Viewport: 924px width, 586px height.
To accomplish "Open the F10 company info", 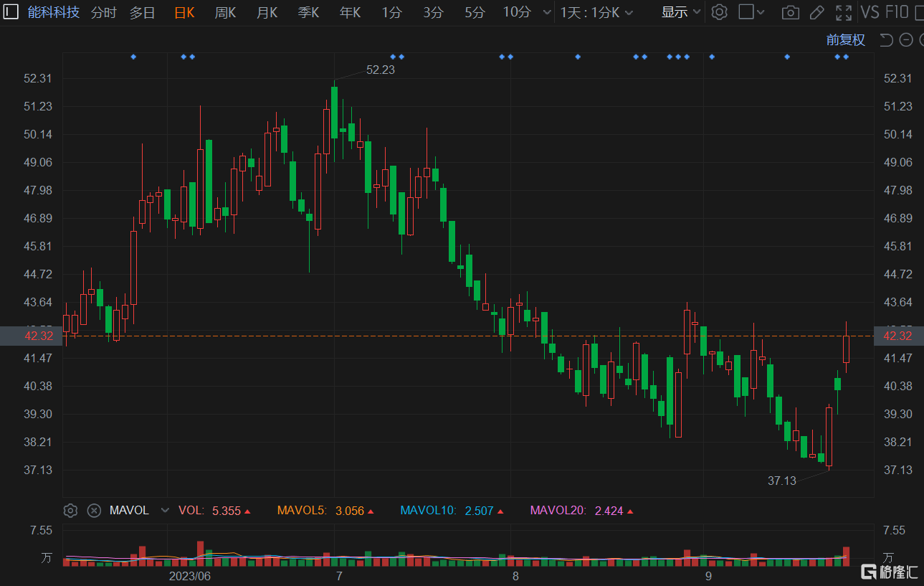I will [x=897, y=12].
